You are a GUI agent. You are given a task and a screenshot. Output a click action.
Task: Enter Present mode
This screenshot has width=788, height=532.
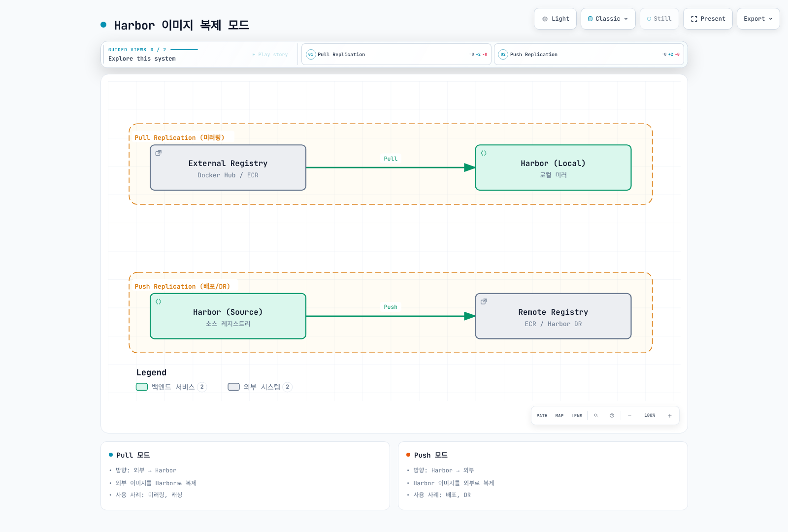click(x=708, y=19)
